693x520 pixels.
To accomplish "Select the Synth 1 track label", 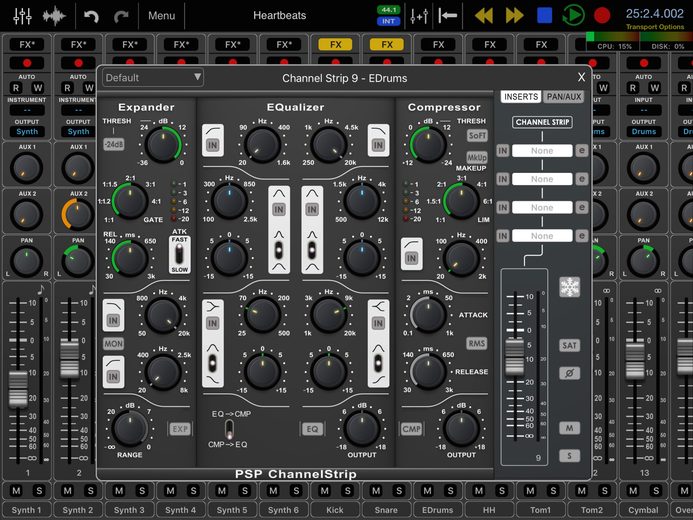I will tap(27, 510).
